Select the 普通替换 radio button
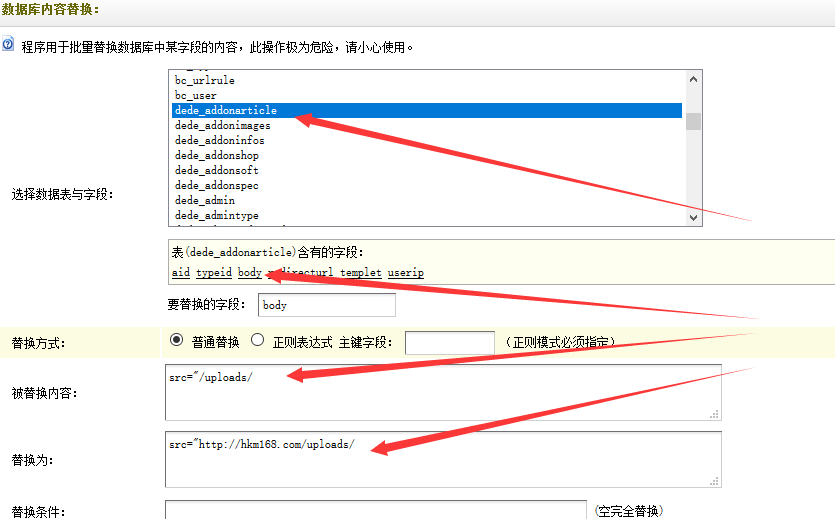Viewport: 835px width, 519px height. 177,340
